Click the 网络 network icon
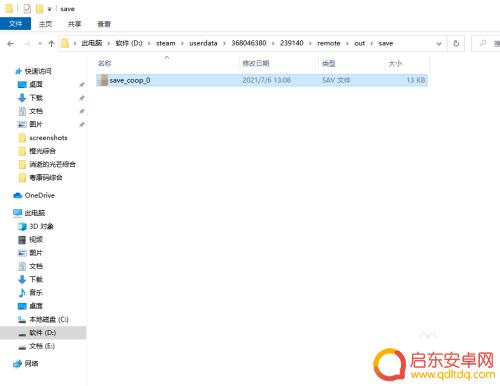The image size is (500, 386). point(17,364)
